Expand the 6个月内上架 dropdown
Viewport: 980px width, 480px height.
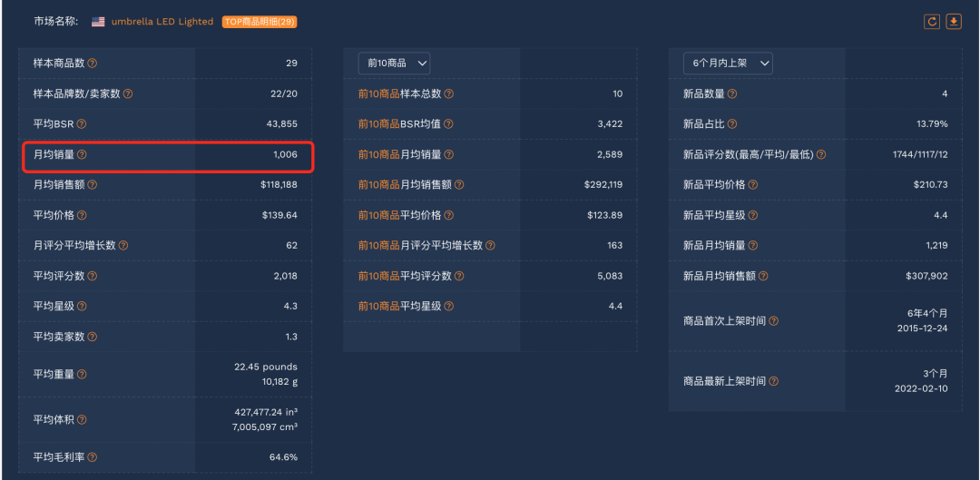pyautogui.click(x=728, y=64)
